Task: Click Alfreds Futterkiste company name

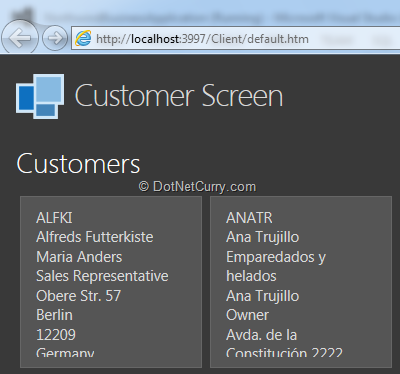Action: (x=95, y=237)
